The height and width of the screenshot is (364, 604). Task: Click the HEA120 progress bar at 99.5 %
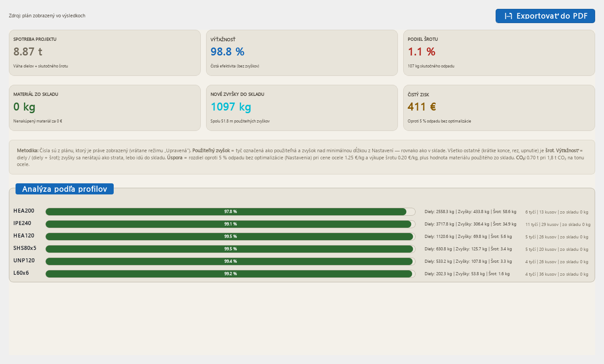[230, 237]
